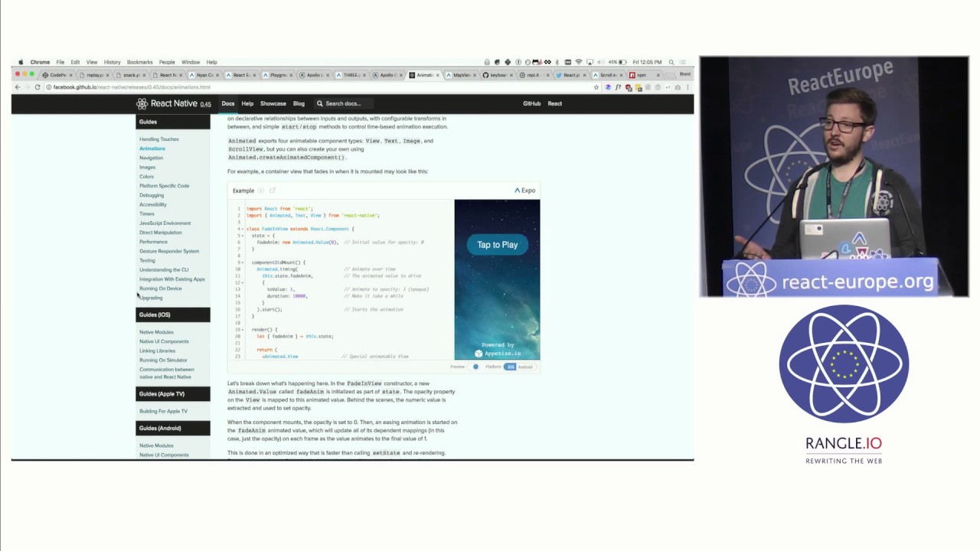Viewport: 980px width, 551px height.
Task: Switch to the Scroll browser tab
Action: point(608,75)
